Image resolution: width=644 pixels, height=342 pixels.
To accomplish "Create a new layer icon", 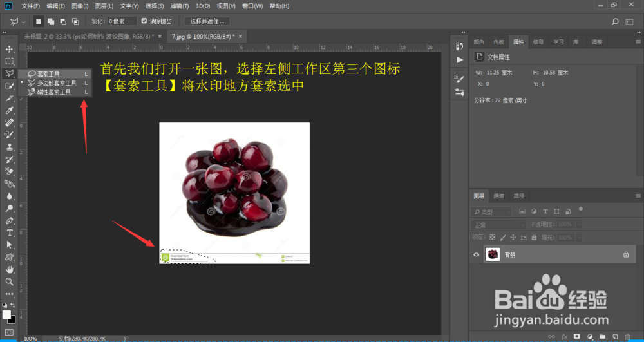I will pyautogui.click(x=615, y=336).
